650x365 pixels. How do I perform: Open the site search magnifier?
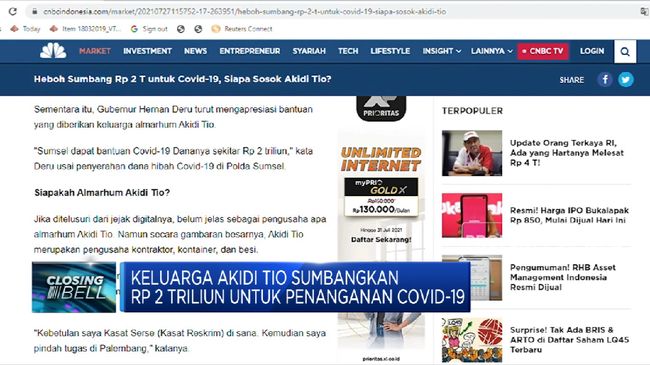[x=625, y=51]
